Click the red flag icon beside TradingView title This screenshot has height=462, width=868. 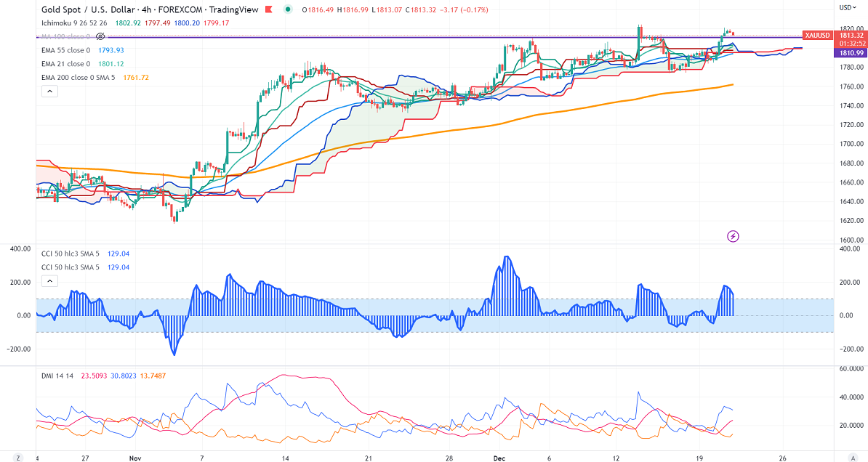coord(269,9)
